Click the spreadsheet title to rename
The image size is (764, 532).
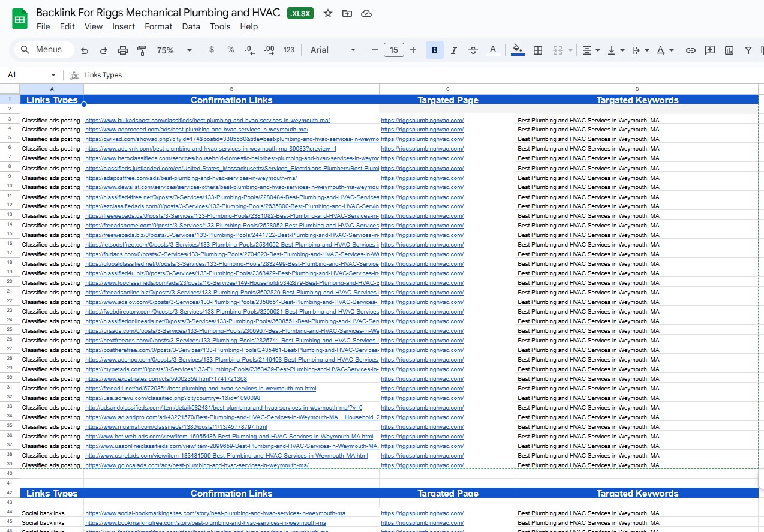click(158, 13)
